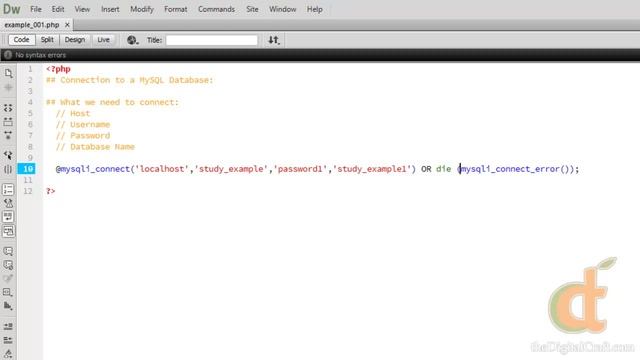This screenshot has width=640, height=360.
Task: Click 'mysqli_connect_error' function call
Action: tap(509, 169)
